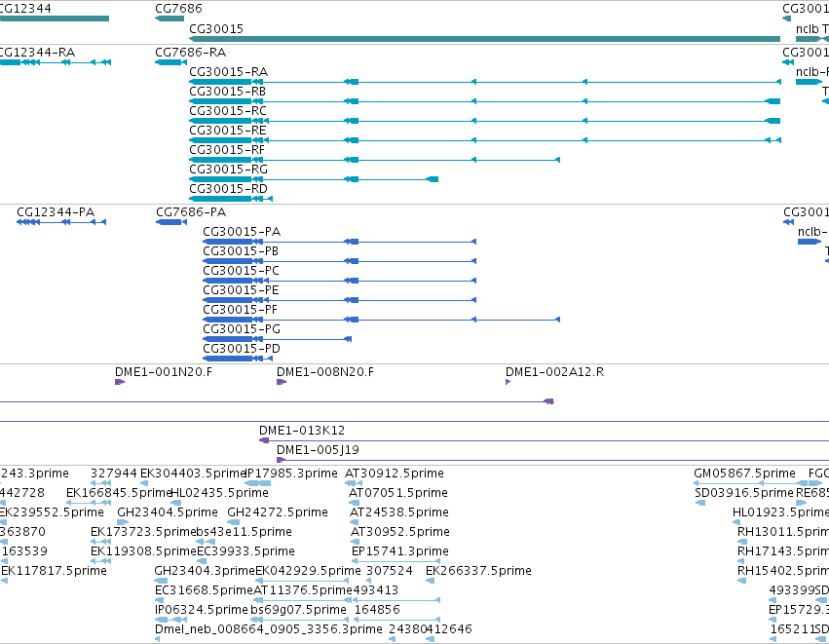829x644 pixels.
Task: Click the EP15741.3prime EST label
Action: coord(400,551)
